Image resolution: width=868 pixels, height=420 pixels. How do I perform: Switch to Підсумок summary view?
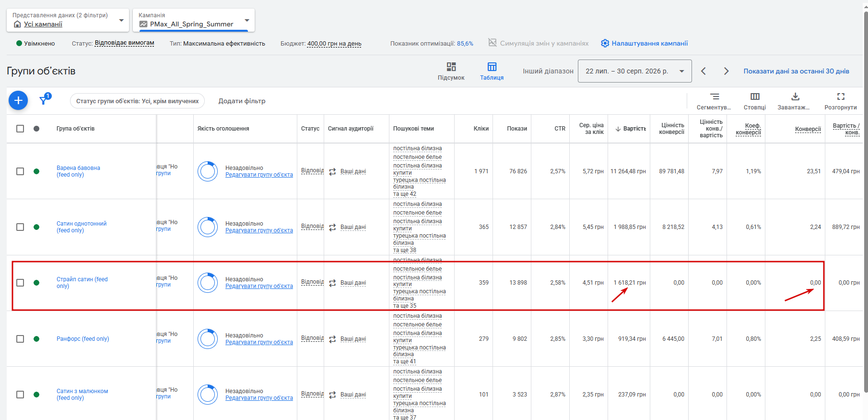[x=451, y=71]
